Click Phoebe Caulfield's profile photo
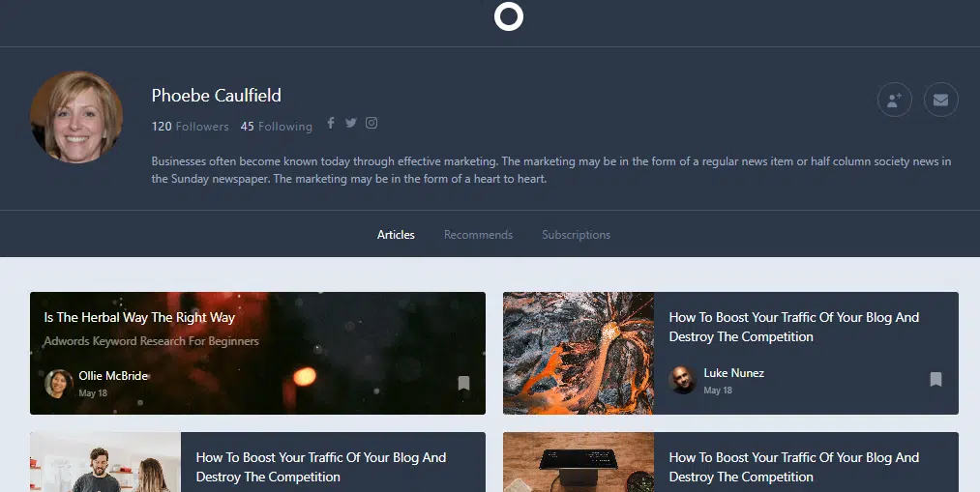The width and height of the screenshot is (980, 492). tap(76, 117)
